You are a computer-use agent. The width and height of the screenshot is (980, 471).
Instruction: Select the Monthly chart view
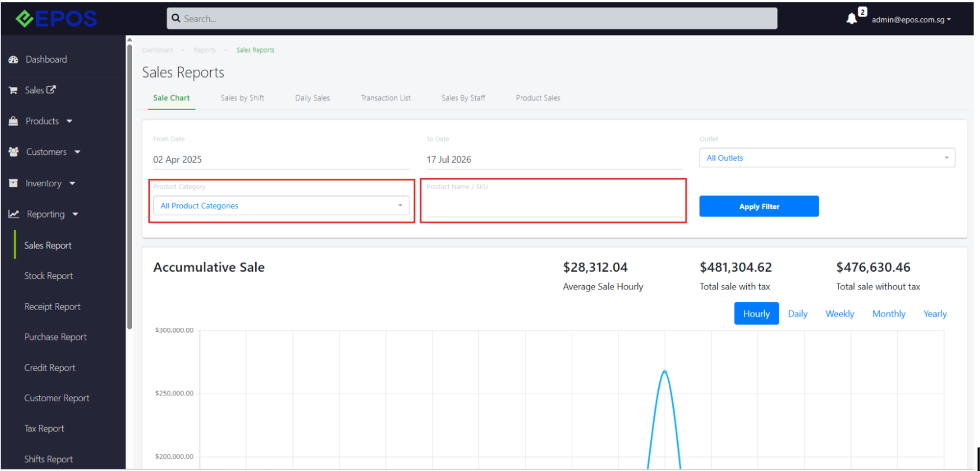pos(889,314)
